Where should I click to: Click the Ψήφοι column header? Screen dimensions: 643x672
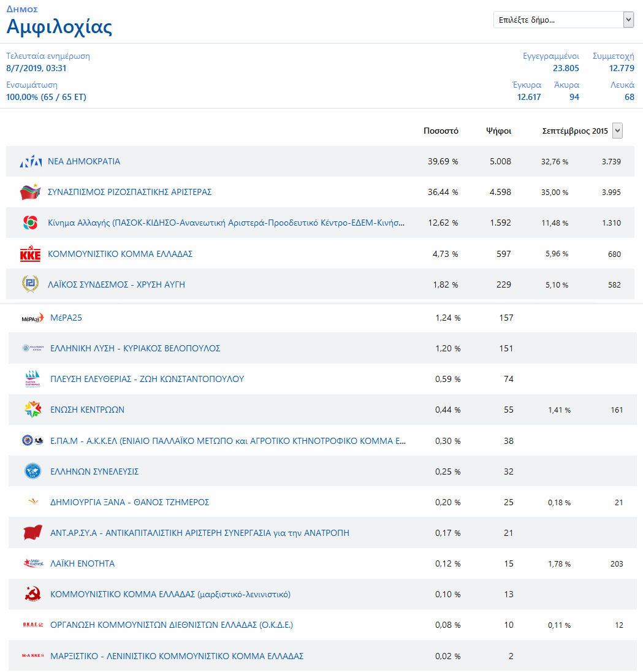[x=498, y=131]
